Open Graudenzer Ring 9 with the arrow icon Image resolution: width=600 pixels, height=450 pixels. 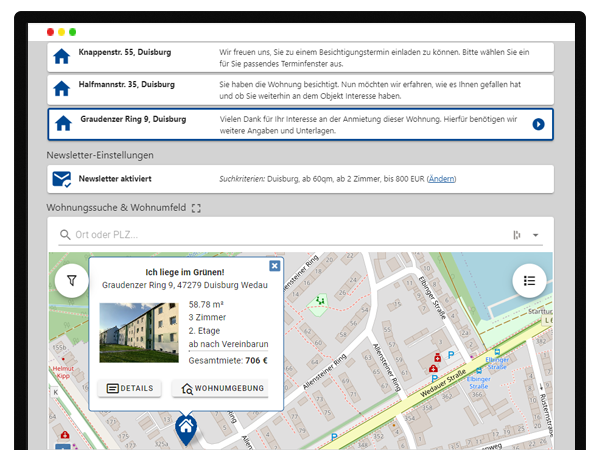(x=538, y=124)
